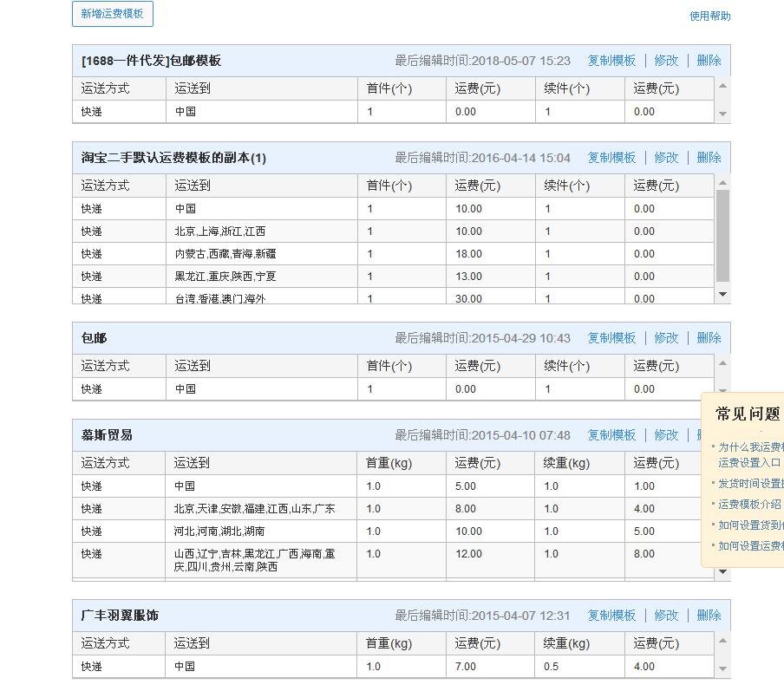The image size is (784, 691).
Task: Click scroll-up arrow in 慕斯贸易 table
Action: (x=722, y=458)
